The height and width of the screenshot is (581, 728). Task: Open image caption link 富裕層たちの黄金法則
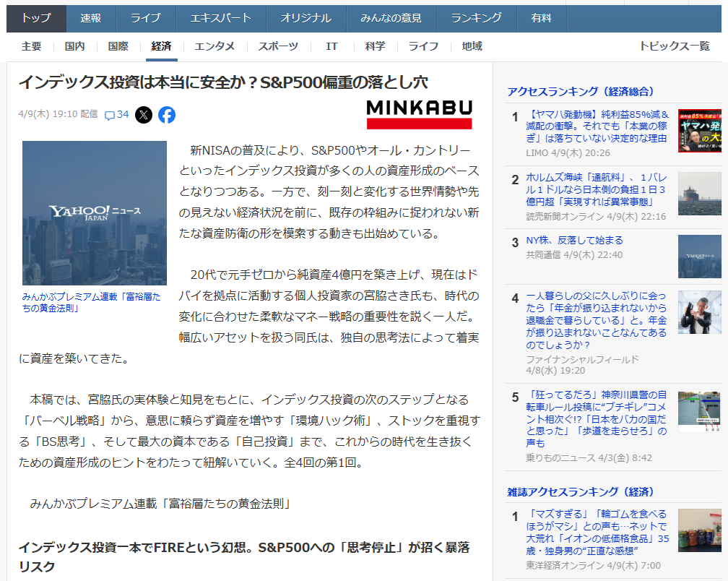pos(91,302)
